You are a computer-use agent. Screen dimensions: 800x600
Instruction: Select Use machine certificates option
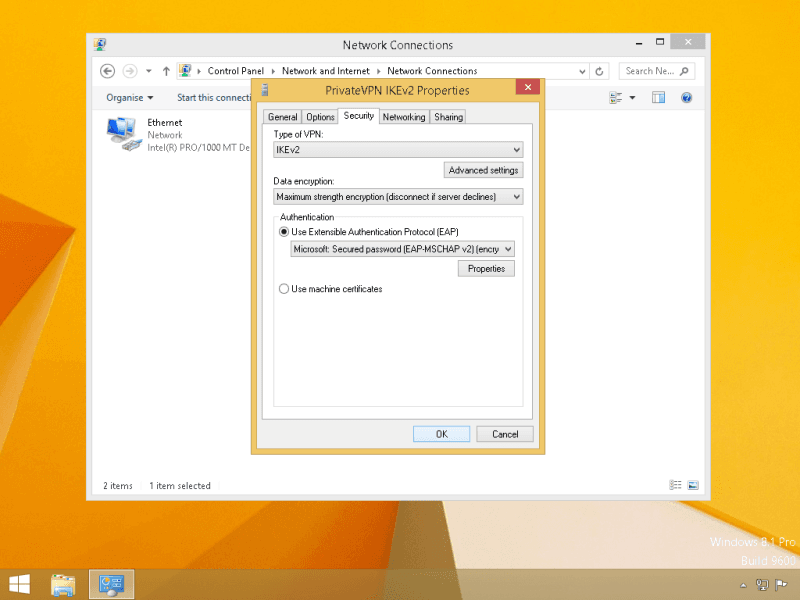coord(284,289)
